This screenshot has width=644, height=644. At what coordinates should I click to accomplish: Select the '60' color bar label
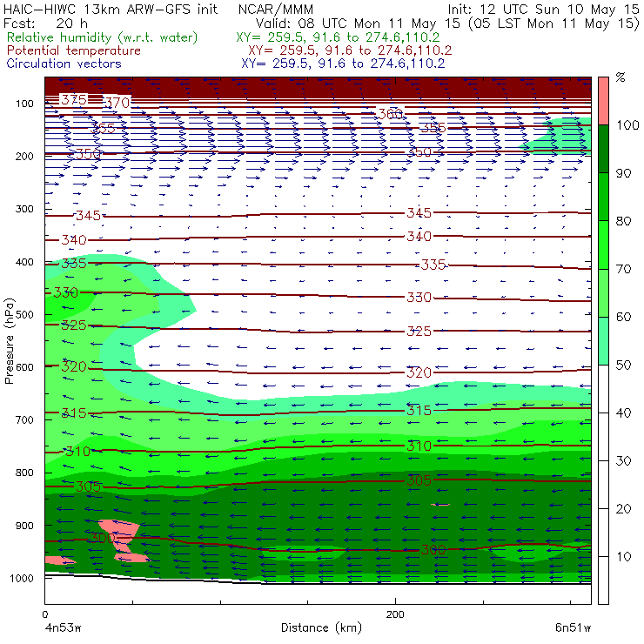pyautogui.click(x=623, y=317)
